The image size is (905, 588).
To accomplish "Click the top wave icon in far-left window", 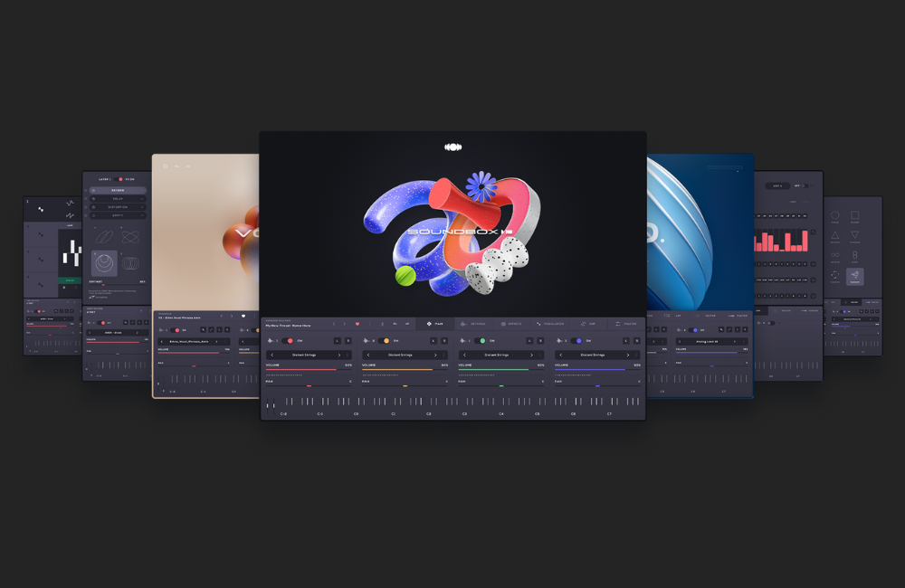I will 70,204.
